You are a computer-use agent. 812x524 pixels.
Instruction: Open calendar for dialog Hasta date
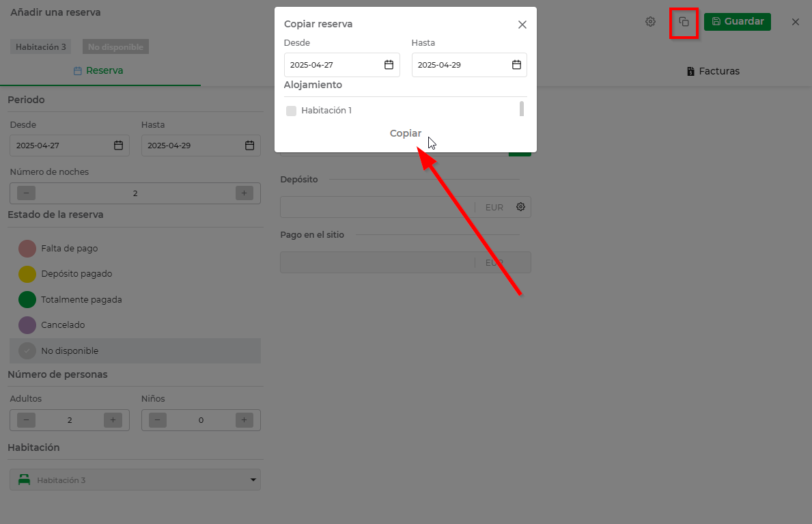[x=516, y=65]
